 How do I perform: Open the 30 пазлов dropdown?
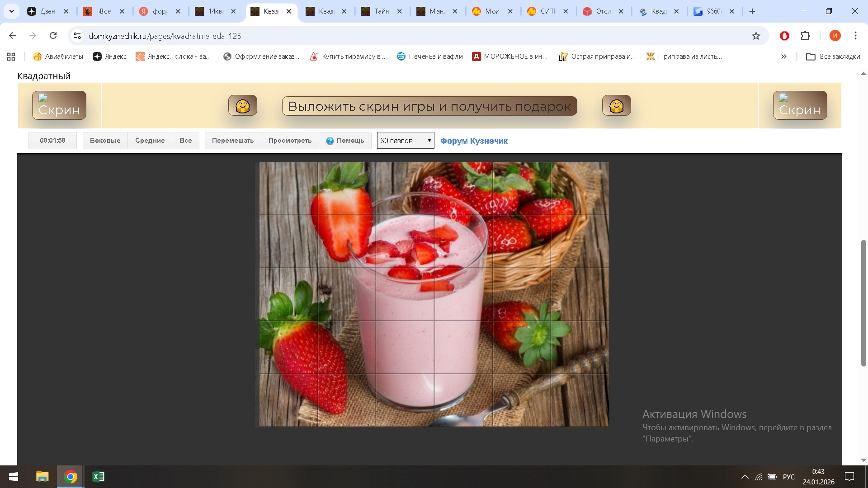point(406,141)
